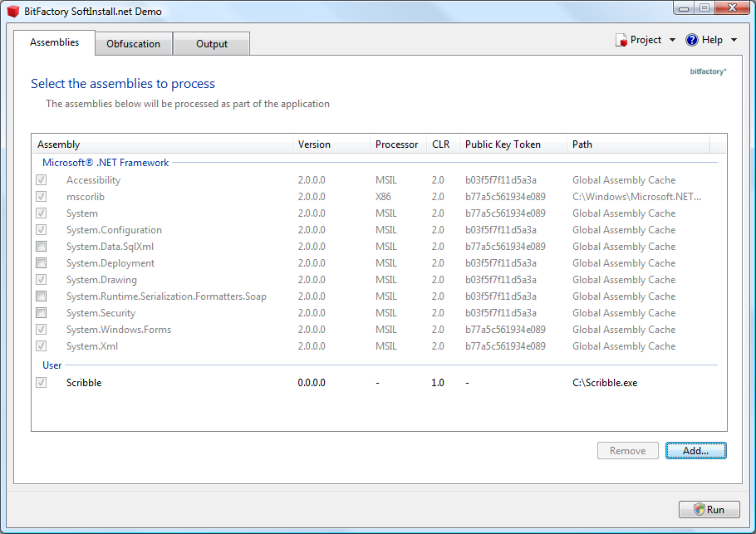Sort by the Assembly column header
Image resolution: width=756 pixels, height=534 pixels.
tap(163, 145)
